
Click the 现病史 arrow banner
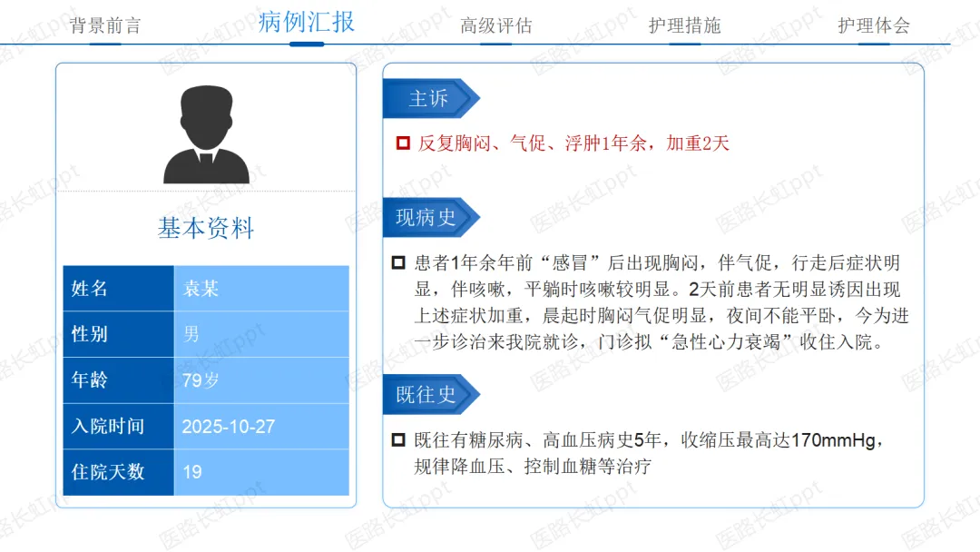point(431,217)
